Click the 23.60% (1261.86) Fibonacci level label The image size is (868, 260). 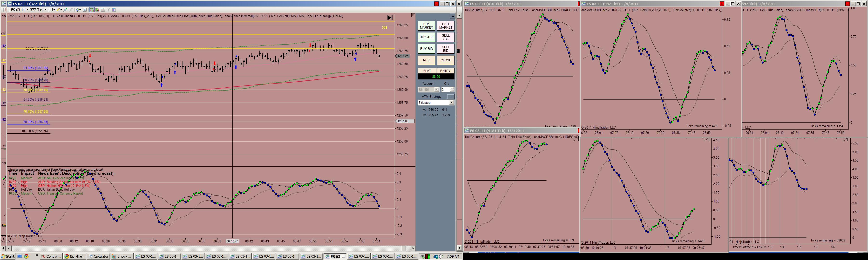click(x=35, y=68)
